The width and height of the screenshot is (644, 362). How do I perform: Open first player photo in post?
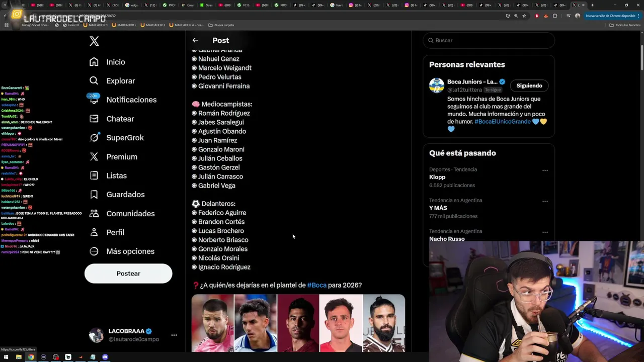pyautogui.click(x=212, y=323)
